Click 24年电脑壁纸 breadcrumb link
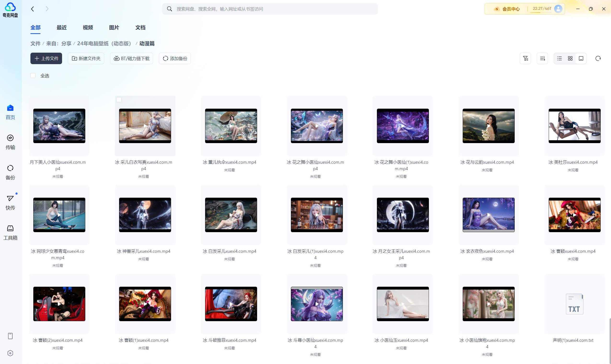The image size is (611, 364). [x=104, y=43]
